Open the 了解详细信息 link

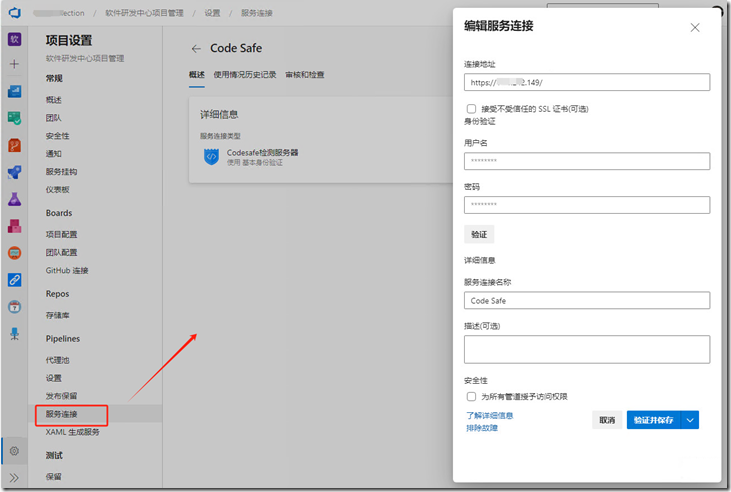pyautogui.click(x=490, y=415)
